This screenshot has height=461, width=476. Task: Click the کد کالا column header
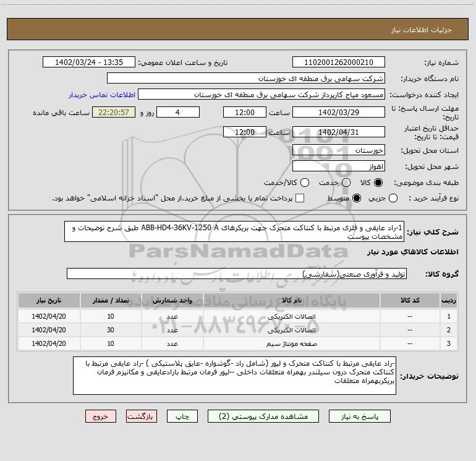pyautogui.click(x=410, y=300)
